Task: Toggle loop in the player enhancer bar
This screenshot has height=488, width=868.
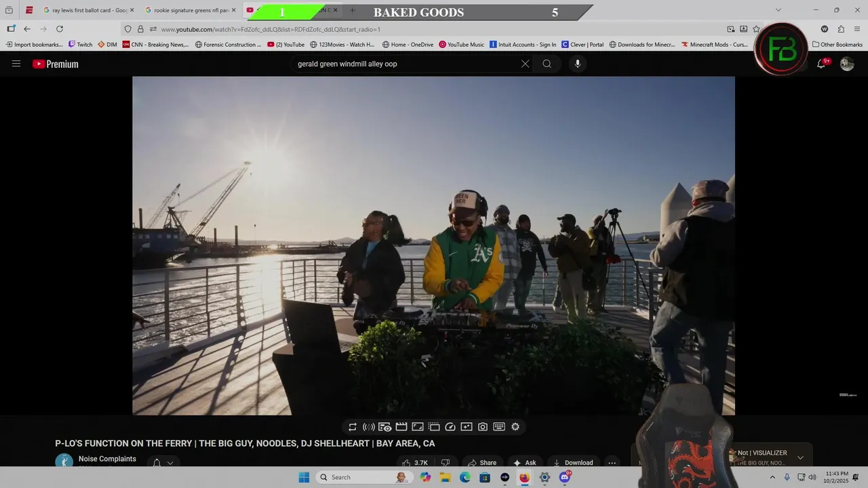Action: pyautogui.click(x=353, y=427)
